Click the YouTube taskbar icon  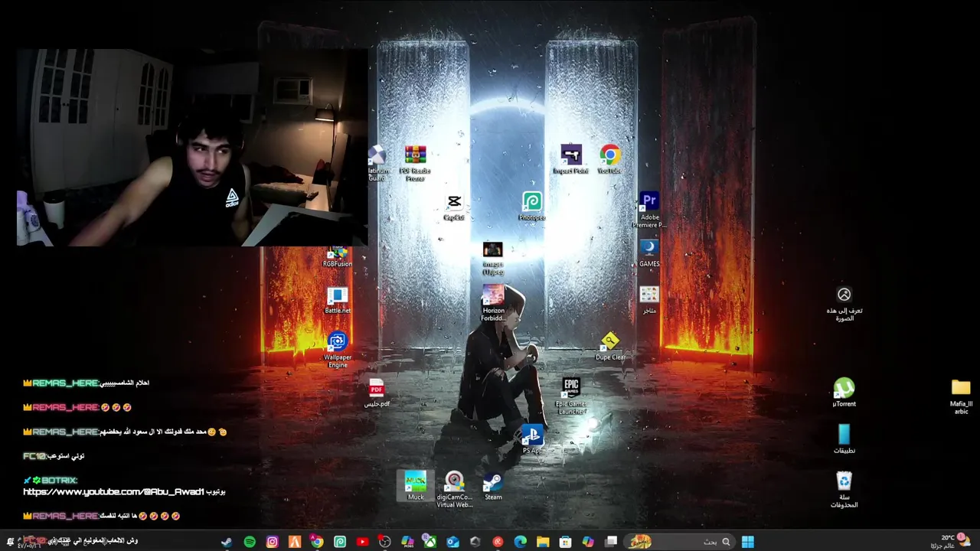[362, 542]
